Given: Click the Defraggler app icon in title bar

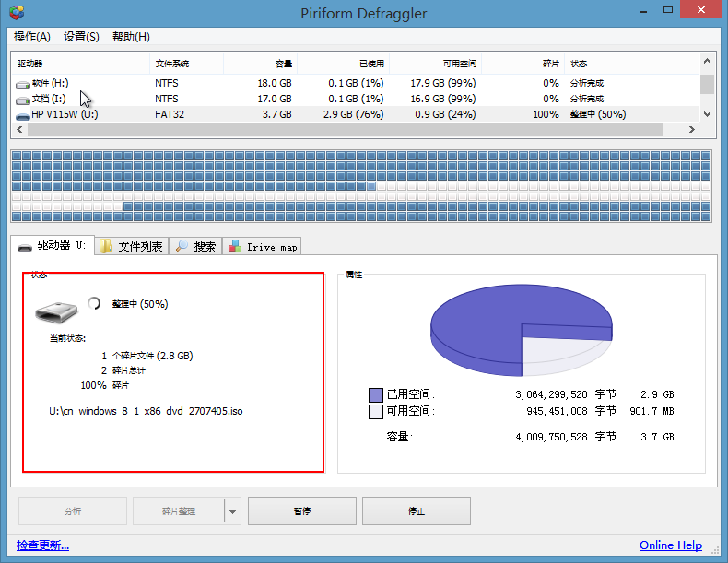Looking at the screenshot, I should (x=17, y=13).
